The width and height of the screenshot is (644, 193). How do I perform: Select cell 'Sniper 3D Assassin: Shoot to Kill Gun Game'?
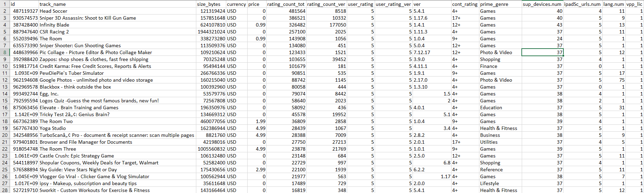[117, 18]
